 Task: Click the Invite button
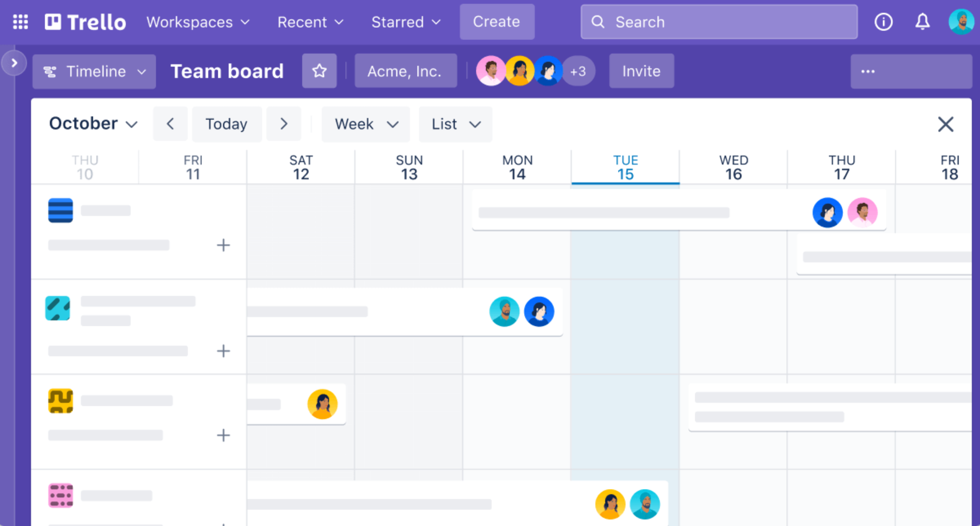click(641, 71)
